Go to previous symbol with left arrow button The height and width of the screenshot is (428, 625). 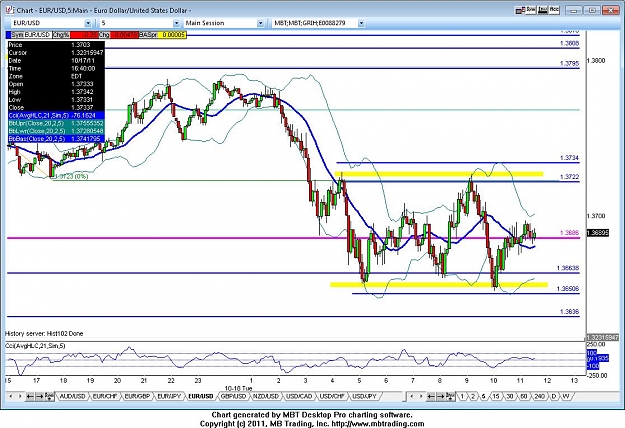click(30, 397)
